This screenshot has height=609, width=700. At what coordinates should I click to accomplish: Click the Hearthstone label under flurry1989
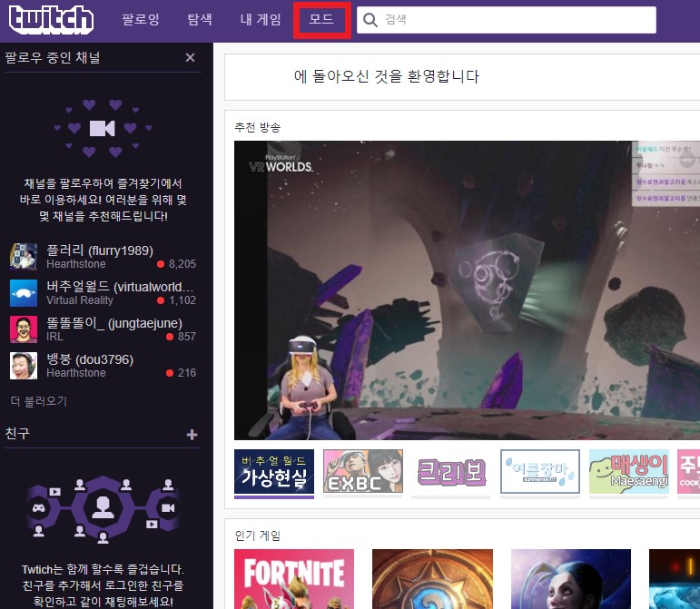click(x=76, y=264)
